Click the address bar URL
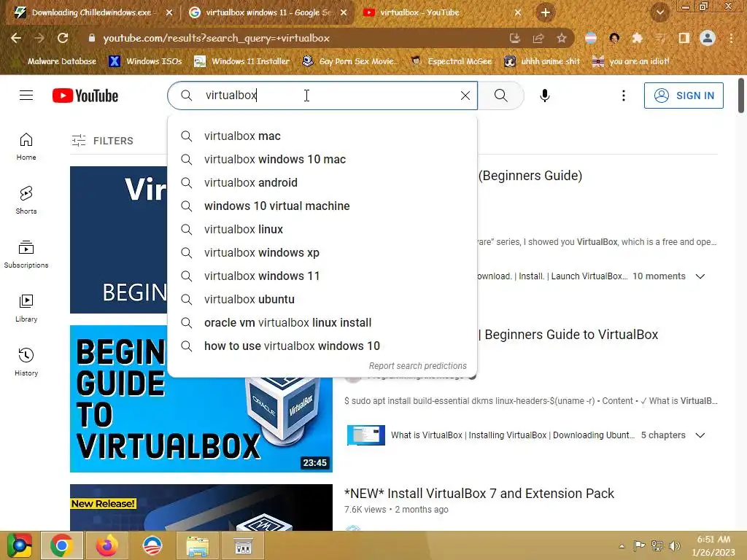Image resolution: width=747 pixels, height=560 pixels. 216,38
